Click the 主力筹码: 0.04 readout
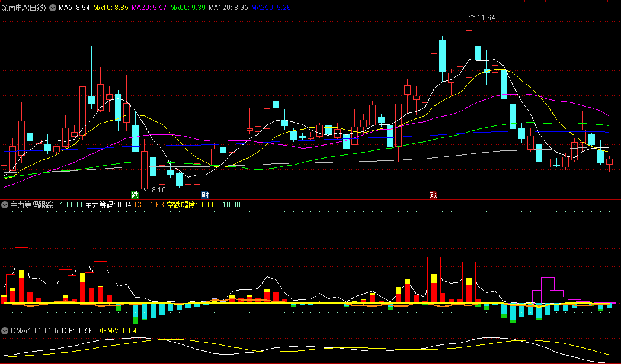 tap(108, 205)
